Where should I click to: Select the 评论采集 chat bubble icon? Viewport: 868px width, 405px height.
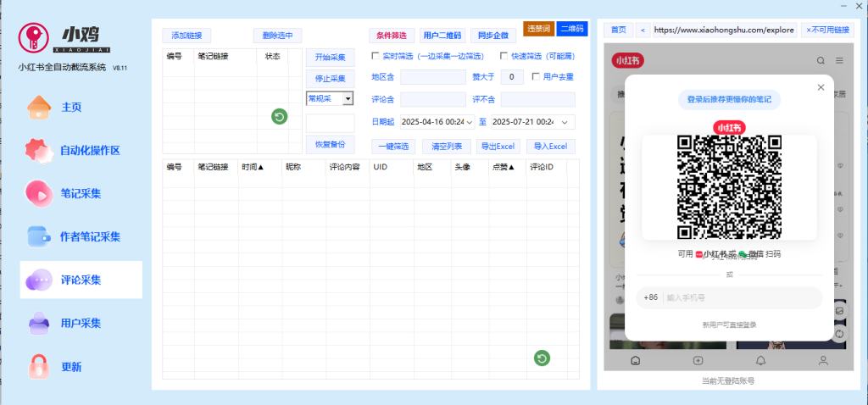[39, 280]
